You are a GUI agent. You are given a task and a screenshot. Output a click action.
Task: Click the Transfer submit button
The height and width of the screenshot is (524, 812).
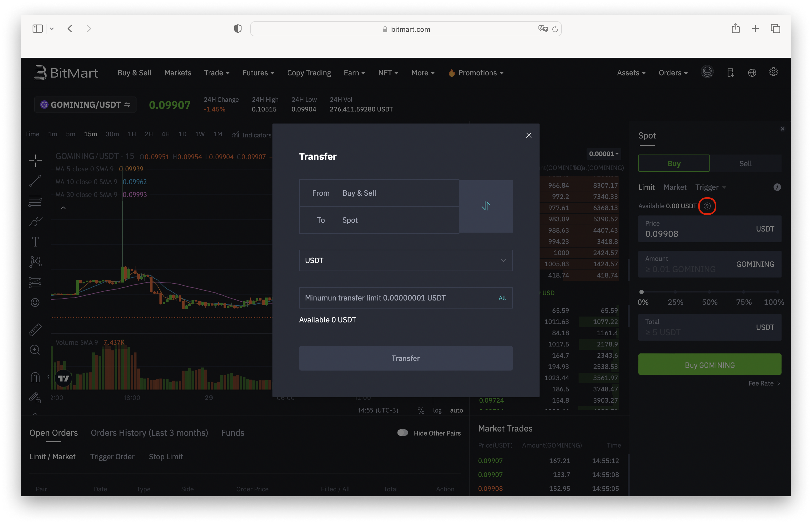(405, 358)
